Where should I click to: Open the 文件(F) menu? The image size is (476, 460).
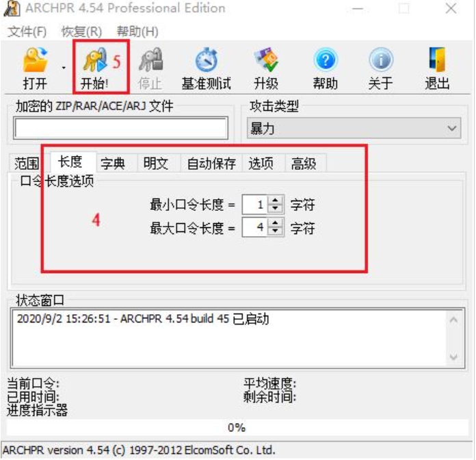(x=27, y=31)
